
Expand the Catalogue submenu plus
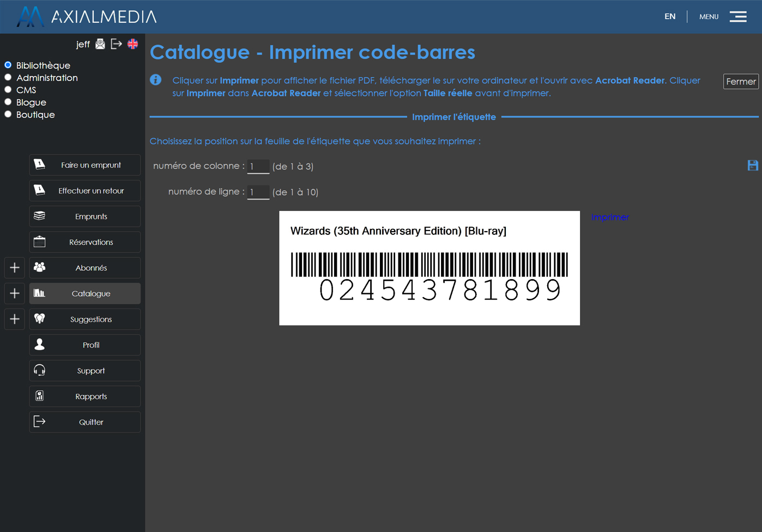15,293
